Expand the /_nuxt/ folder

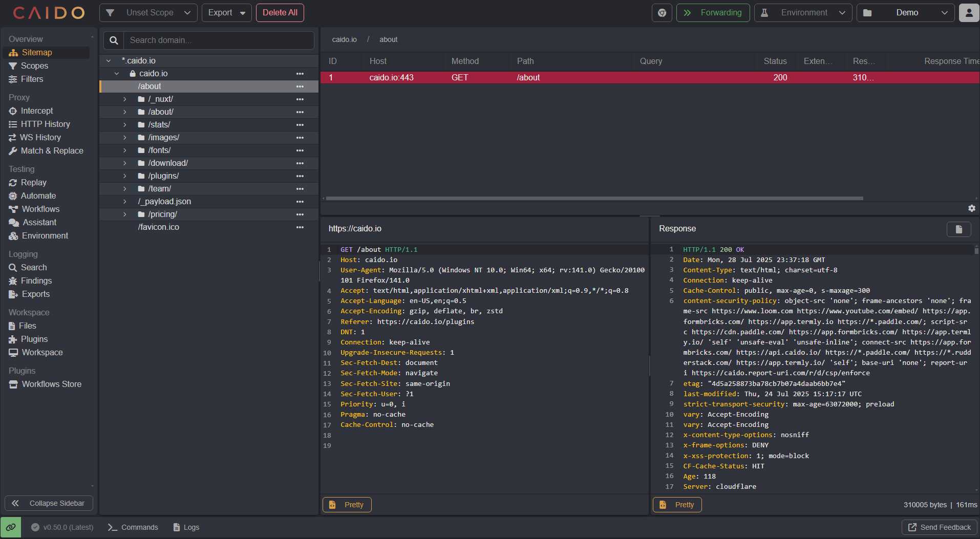click(124, 99)
